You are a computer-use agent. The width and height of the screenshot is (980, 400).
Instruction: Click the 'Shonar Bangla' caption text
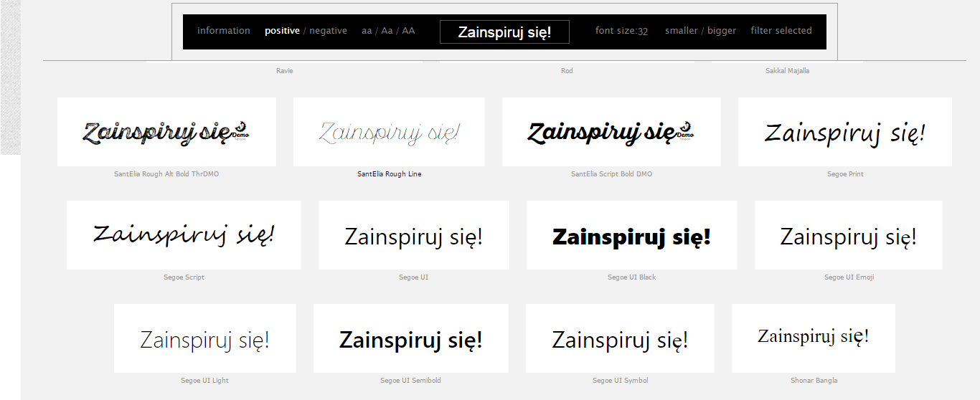(x=814, y=381)
